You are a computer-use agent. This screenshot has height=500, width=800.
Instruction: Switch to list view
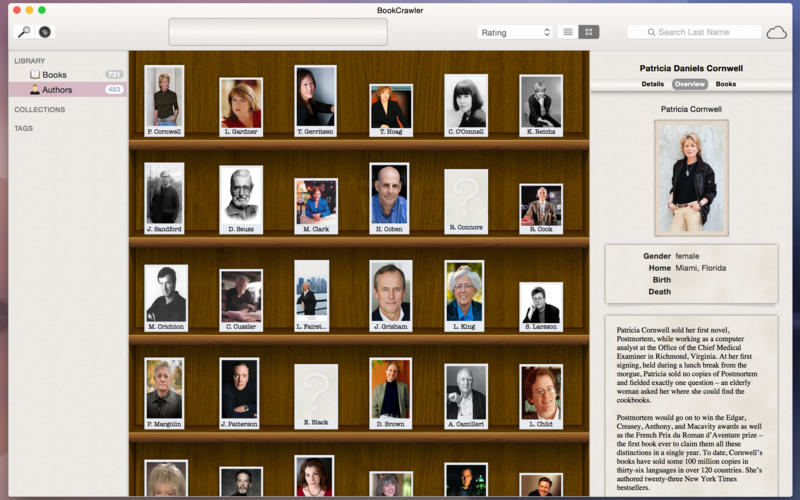point(568,32)
